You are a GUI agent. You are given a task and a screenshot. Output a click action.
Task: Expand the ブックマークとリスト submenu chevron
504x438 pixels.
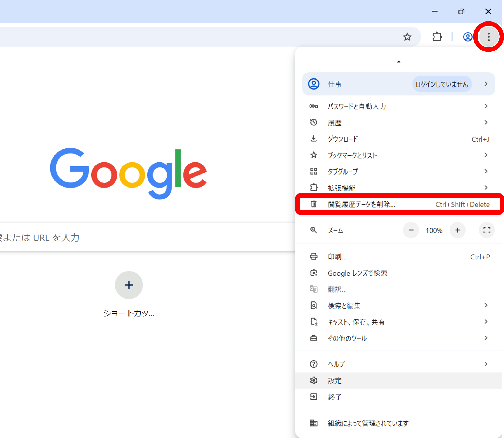point(486,155)
